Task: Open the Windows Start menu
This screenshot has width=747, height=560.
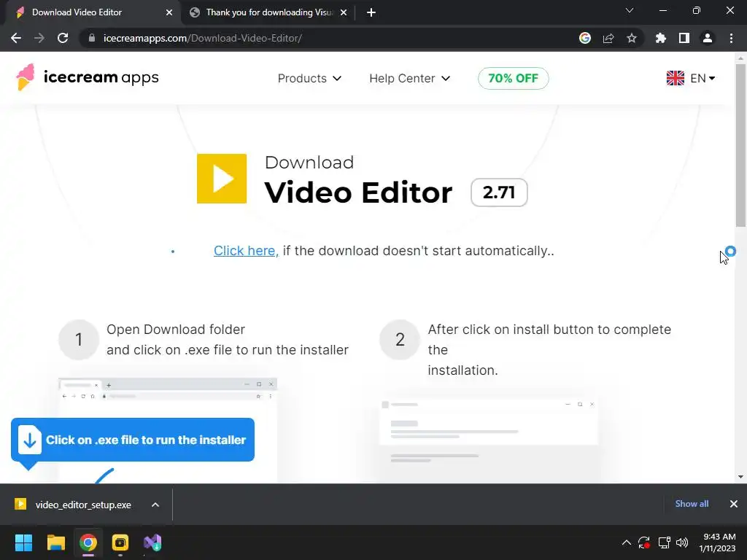Action: (23, 542)
